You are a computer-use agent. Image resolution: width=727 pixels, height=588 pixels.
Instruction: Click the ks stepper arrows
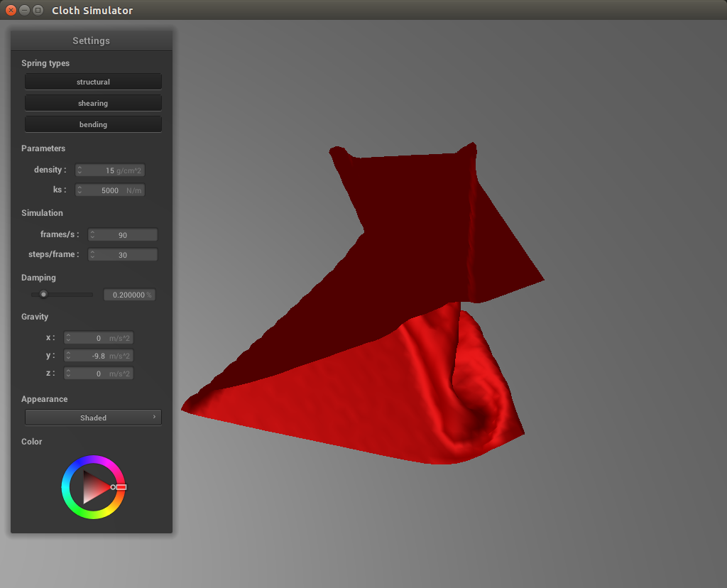click(80, 190)
